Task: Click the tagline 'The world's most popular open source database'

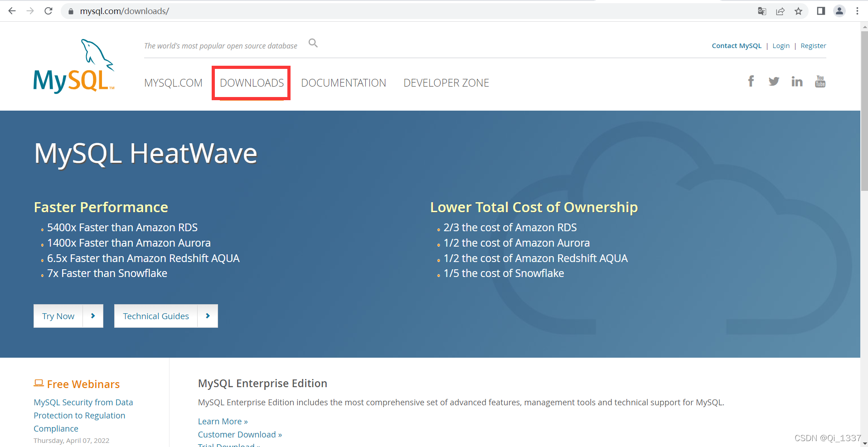Action: (x=221, y=46)
